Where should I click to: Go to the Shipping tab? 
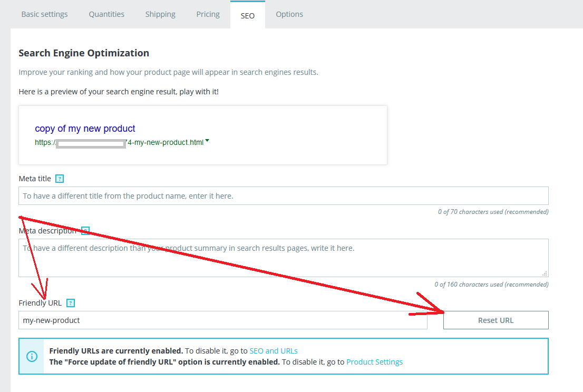(x=160, y=14)
